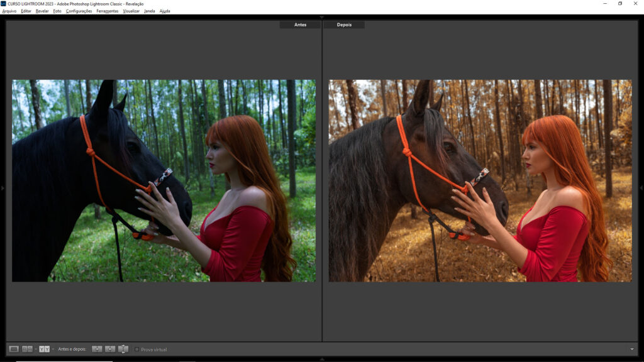Show the bottom filmstrip panel

[322, 359]
